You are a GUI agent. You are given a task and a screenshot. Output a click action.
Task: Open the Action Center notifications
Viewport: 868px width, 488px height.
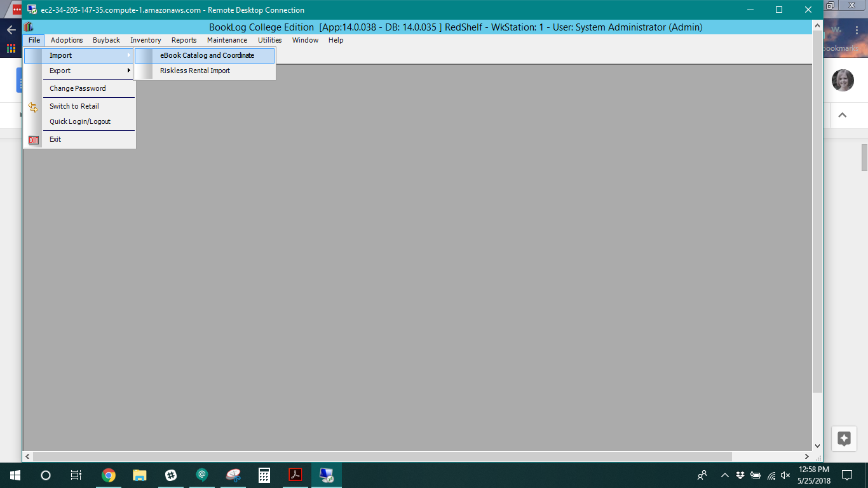point(847,475)
